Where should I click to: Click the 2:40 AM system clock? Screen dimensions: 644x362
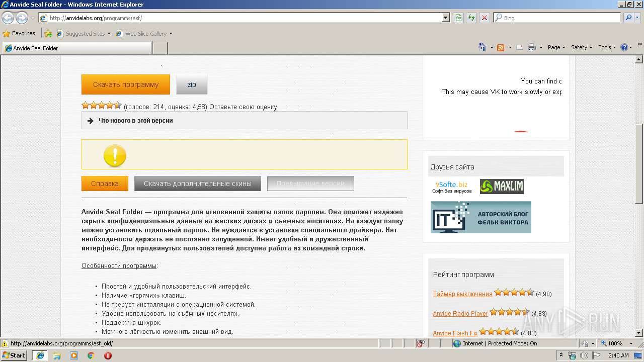click(618, 355)
